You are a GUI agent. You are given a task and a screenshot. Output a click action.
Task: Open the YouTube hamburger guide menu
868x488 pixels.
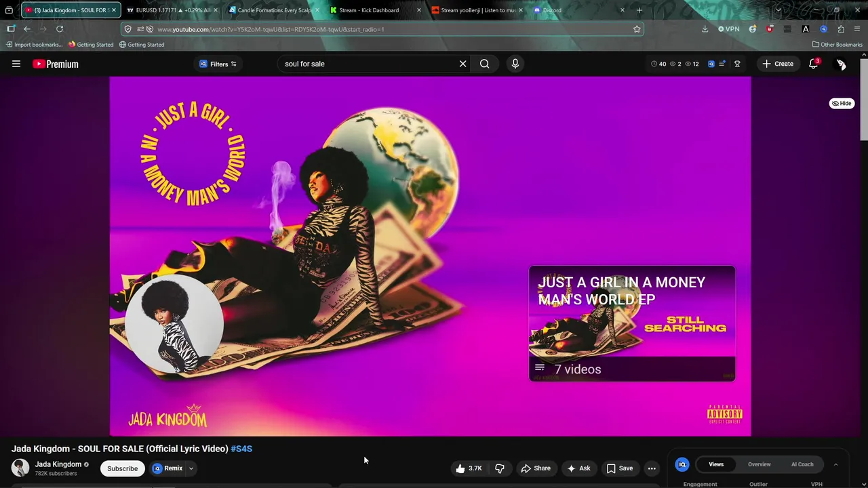pos(16,64)
